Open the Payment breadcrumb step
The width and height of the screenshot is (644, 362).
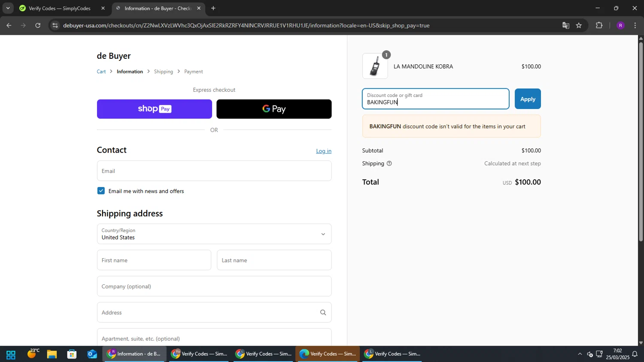tap(194, 72)
